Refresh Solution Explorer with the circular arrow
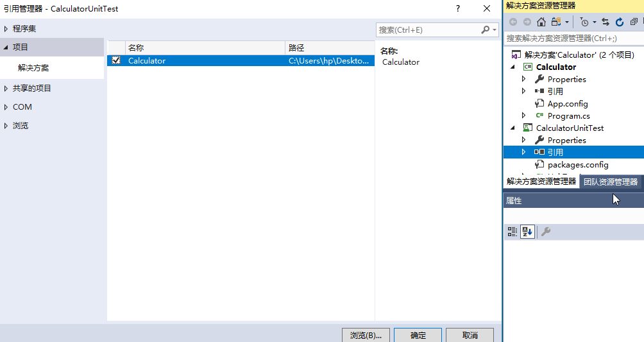Image resolution: width=644 pixels, height=342 pixels. click(620, 22)
